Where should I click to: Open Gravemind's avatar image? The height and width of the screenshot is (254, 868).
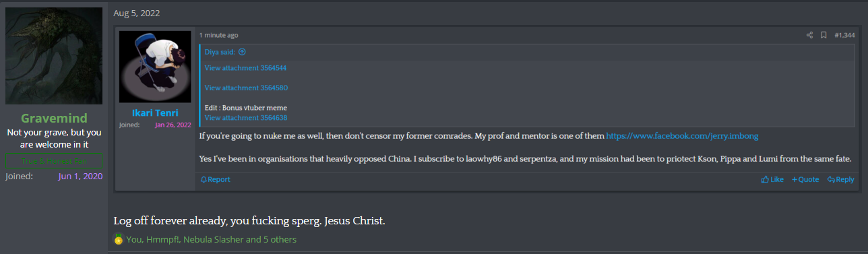point(54,56)
